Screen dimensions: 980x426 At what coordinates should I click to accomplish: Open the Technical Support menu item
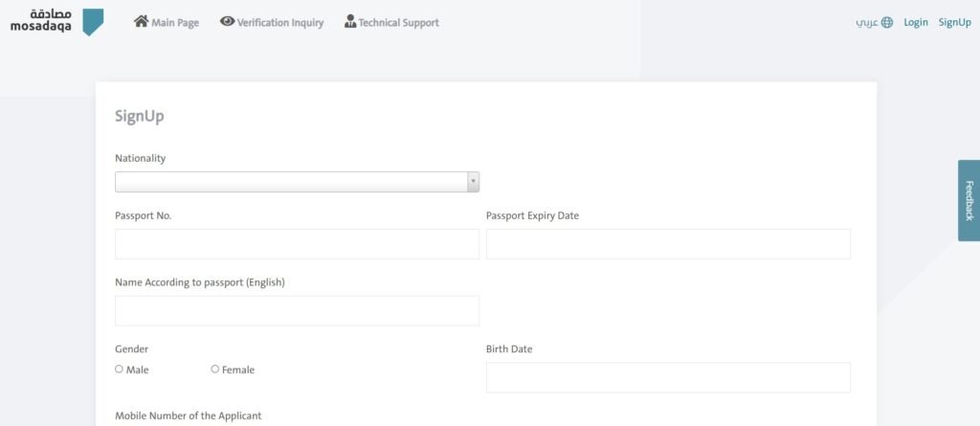(398, 23)
